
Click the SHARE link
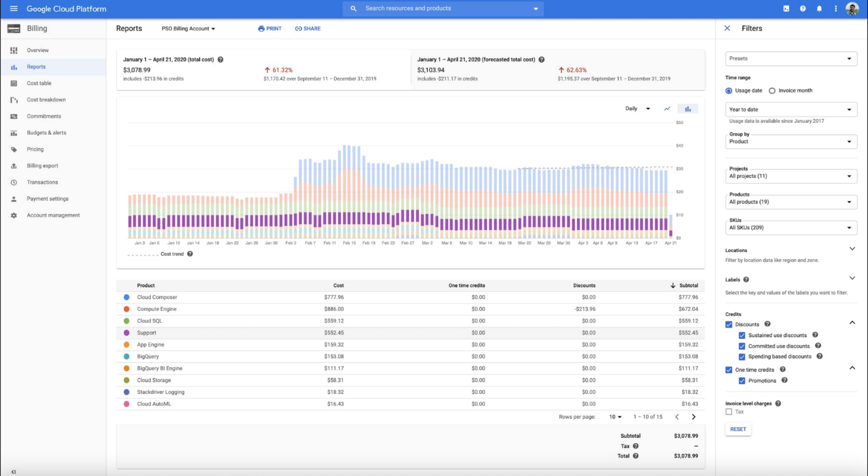tap(308, 28)
